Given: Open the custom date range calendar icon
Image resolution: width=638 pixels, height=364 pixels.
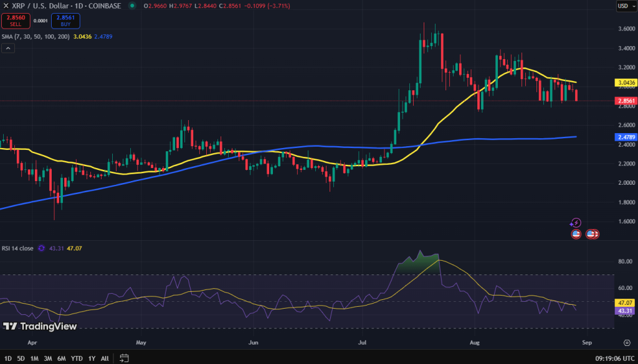Looking at the screenshot, I should pyautogui.click(x=123, y=358).
